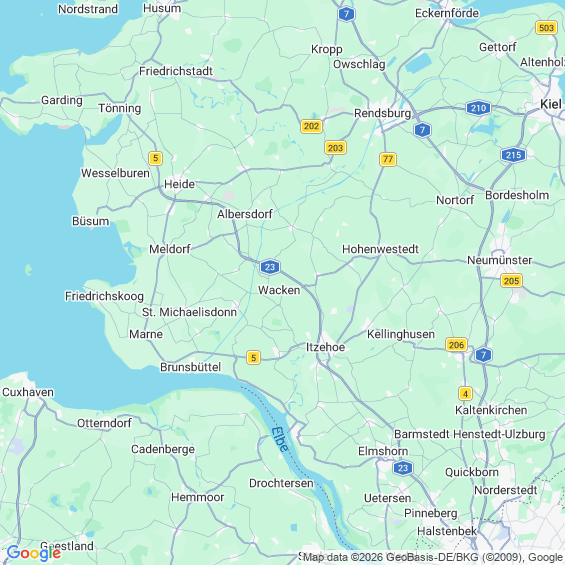Image resolution: width=565 pixels, height=565 pixels.
Task: Click the Heide town label
Action: click(179, 184)
